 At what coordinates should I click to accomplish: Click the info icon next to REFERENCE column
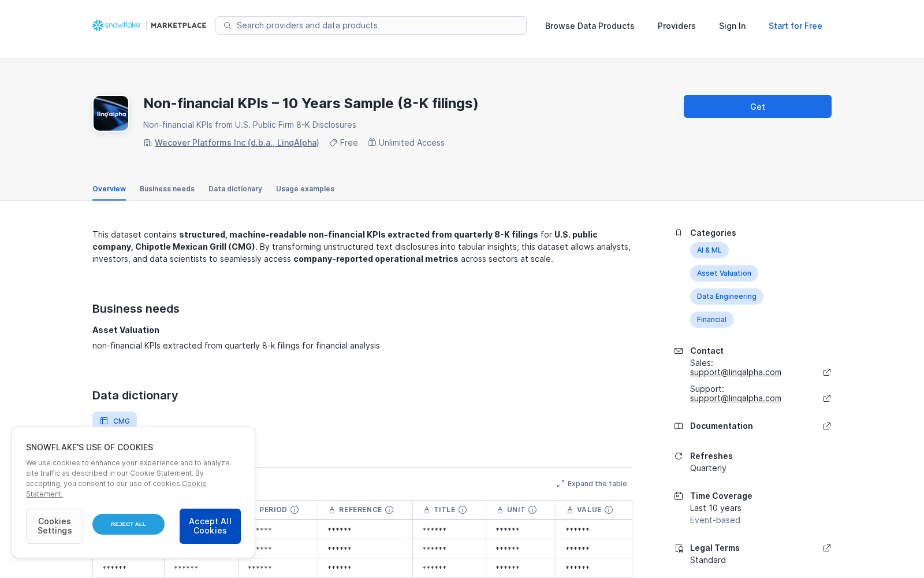click(x=389, y=510)
